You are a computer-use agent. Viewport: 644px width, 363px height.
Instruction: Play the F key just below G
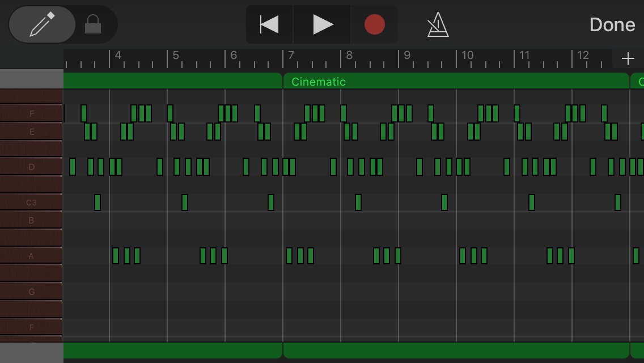click(x=31, y=327)
